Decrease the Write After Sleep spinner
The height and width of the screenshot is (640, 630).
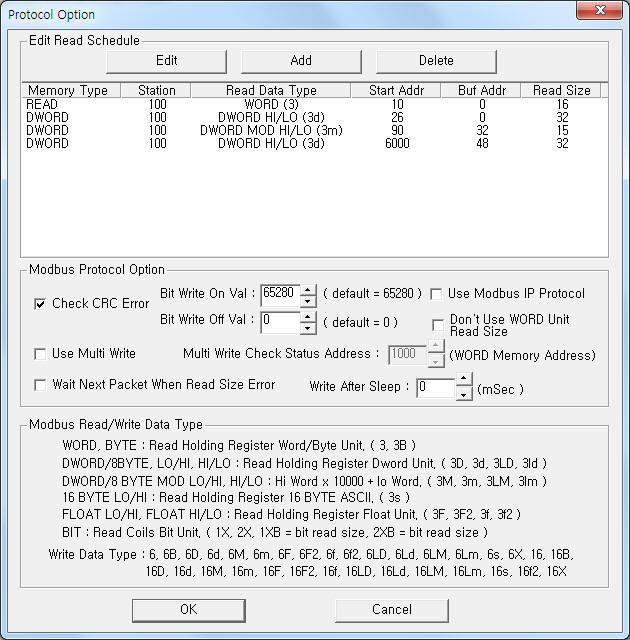(x=464, y=395)
